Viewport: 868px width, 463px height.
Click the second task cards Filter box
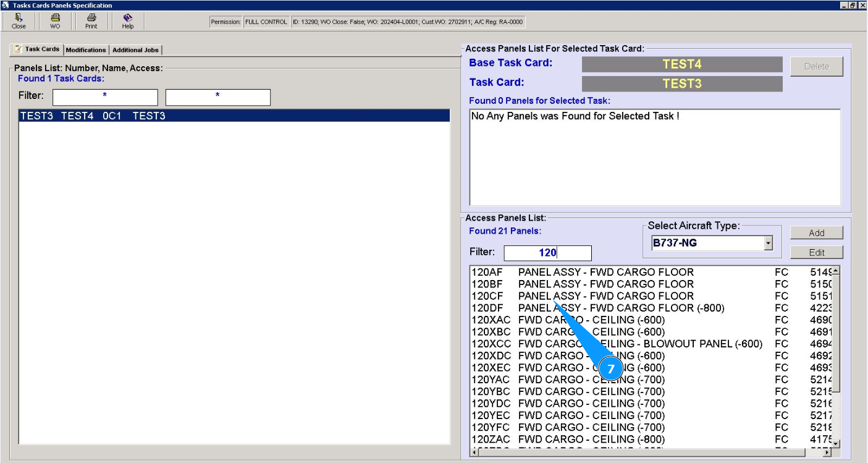click(218, 97)
